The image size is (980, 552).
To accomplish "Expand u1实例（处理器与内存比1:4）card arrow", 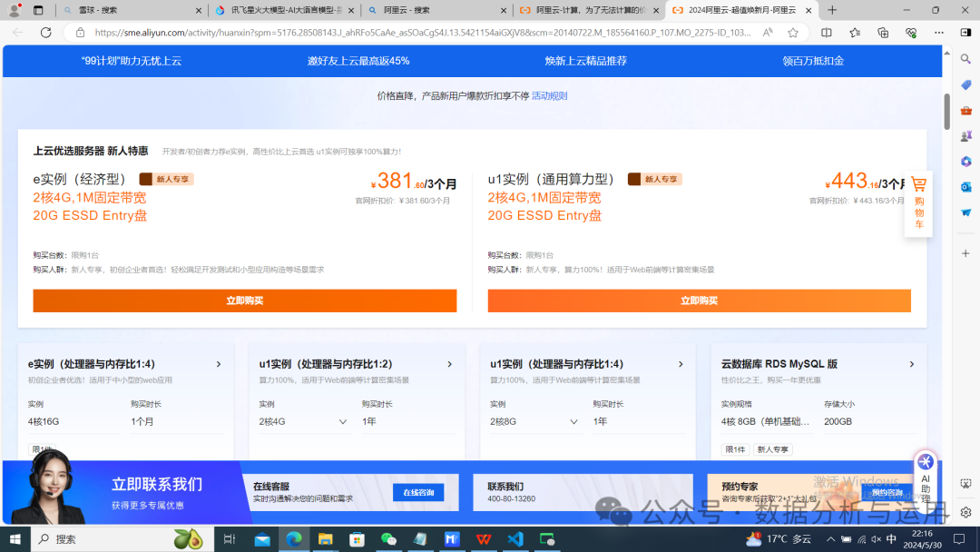I will click(681, 364).
